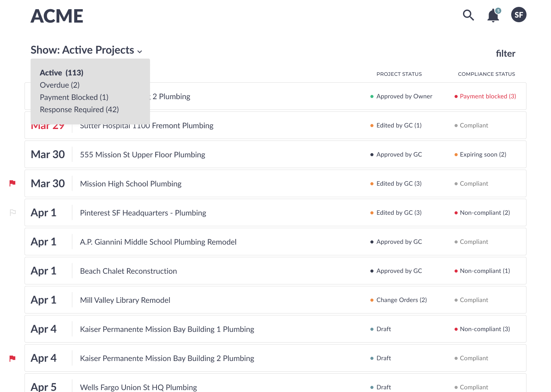Open notifications bell with badge
This screenshot has width=551, height=392.
(x=494, y=15)
